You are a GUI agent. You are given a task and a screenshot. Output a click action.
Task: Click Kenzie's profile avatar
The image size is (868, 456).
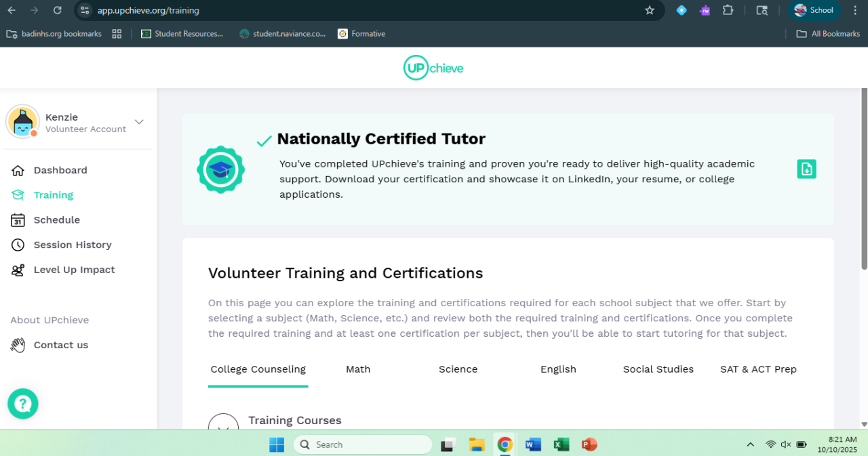22,122
